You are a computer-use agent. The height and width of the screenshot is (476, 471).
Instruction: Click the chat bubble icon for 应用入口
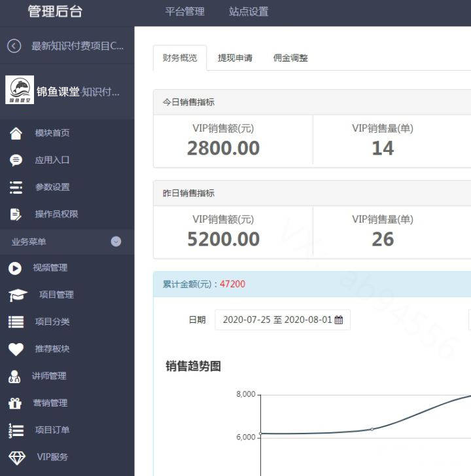point(16,160)
